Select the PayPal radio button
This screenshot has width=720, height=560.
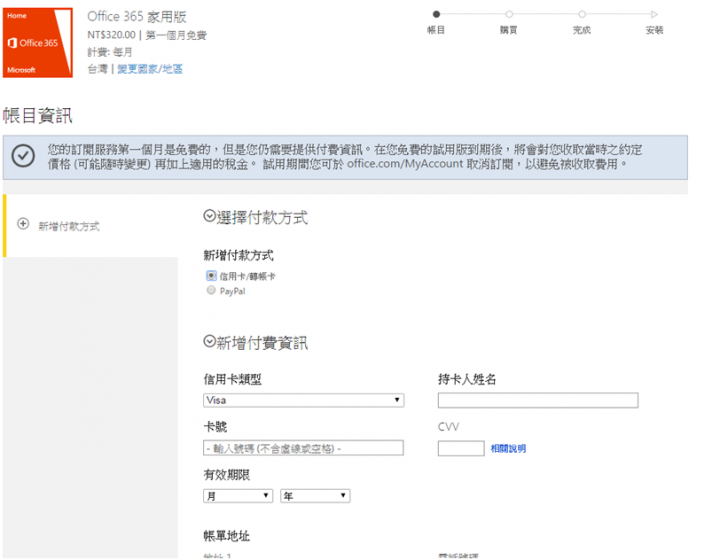click(x=211, y=290)
